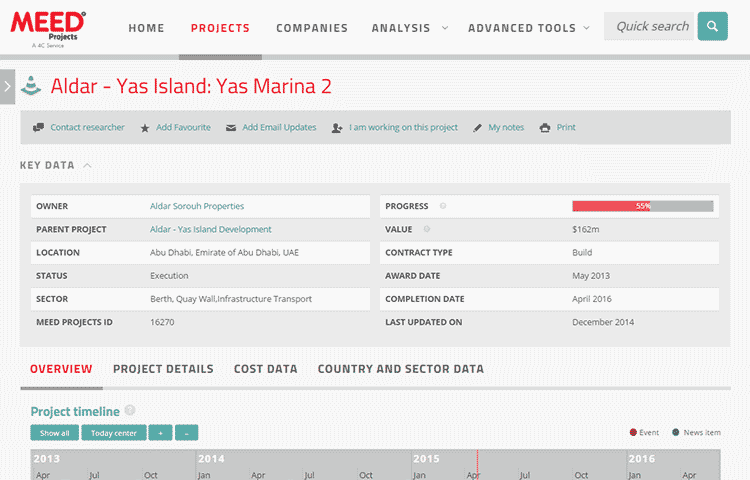Expand the left sidebar arrow handle
Screen dimensions: 750x480
point(7,86)
